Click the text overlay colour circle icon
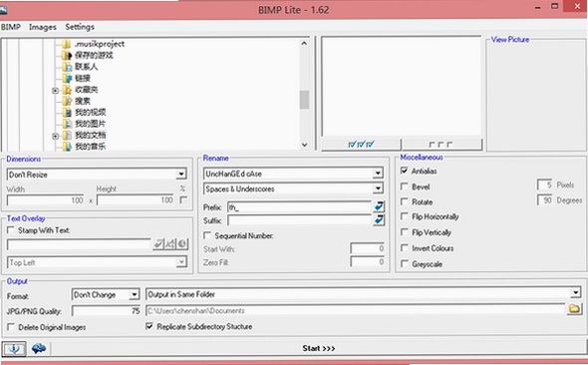588x365 pixels. (182, 244)
